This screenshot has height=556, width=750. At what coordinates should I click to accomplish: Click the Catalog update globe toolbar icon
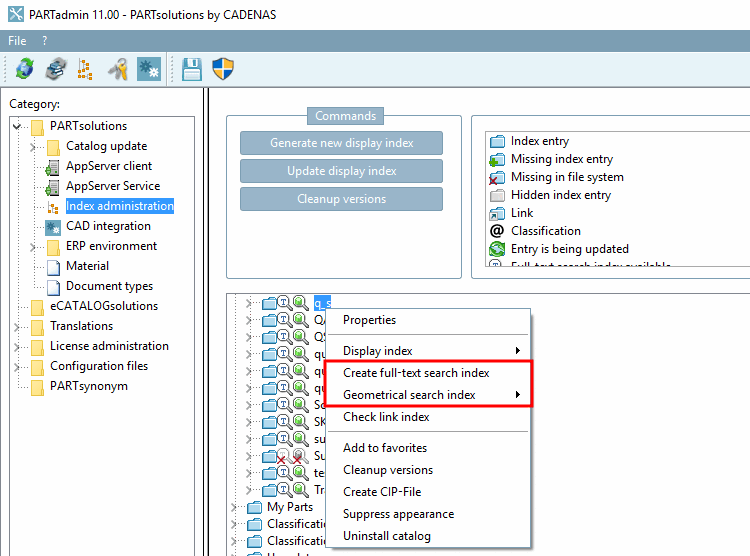point(24,69)
